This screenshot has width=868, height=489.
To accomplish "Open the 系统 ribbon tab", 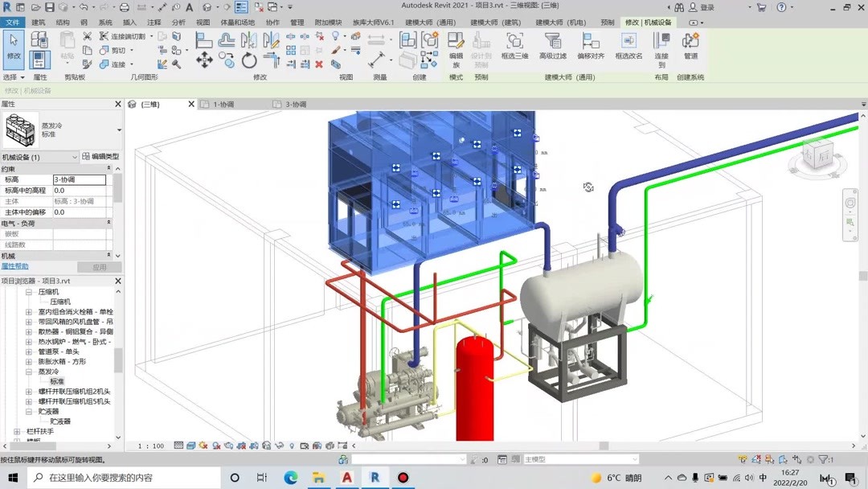I will pos(105,23).
